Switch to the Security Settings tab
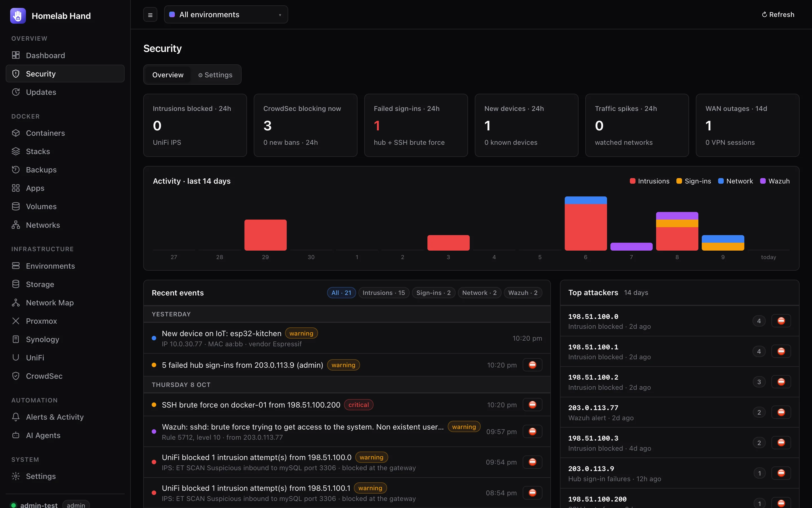This screenshot has height=508, width=812. [215, 75]
